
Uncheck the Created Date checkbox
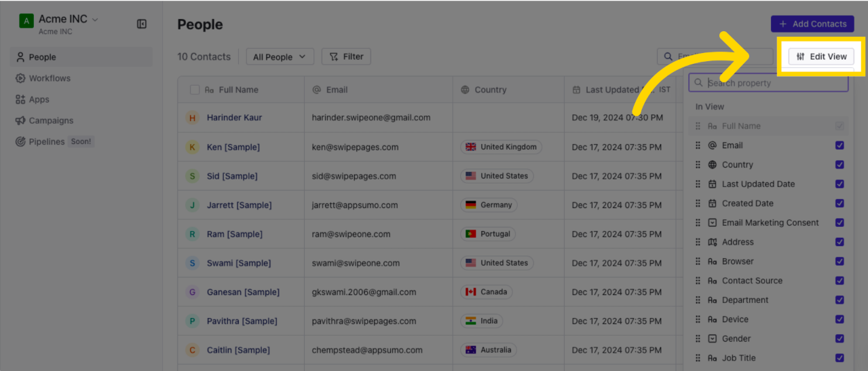pos(839,203)
